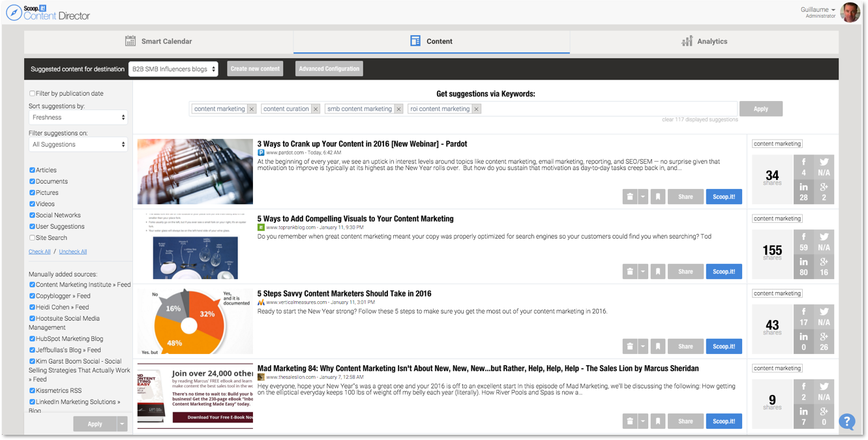
Task: Remove the Mad Marketing 84 suggestion via trash icon
Action: (x=629, y=422)
